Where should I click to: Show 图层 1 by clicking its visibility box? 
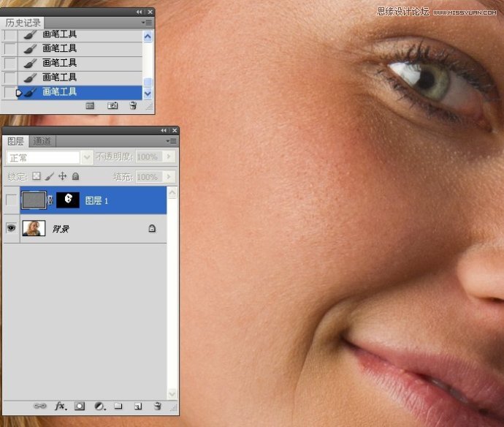pos(11,200)
